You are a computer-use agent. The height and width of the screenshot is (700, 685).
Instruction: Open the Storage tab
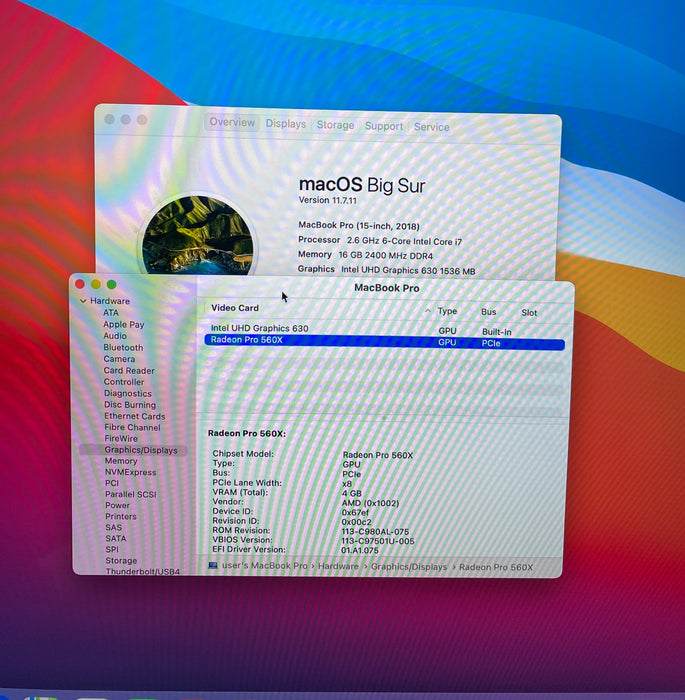pos(335,125)
